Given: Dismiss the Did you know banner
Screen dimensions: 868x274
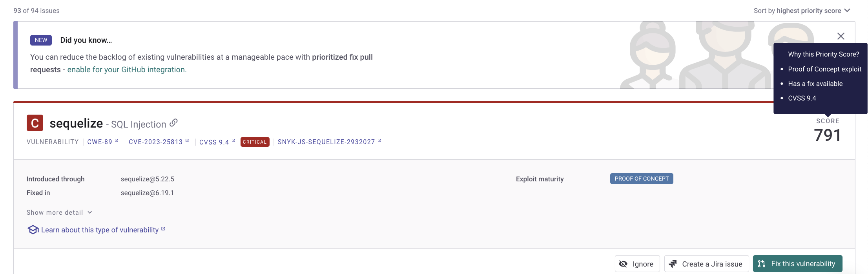Looking at the screenshot, I should point(841,36).
